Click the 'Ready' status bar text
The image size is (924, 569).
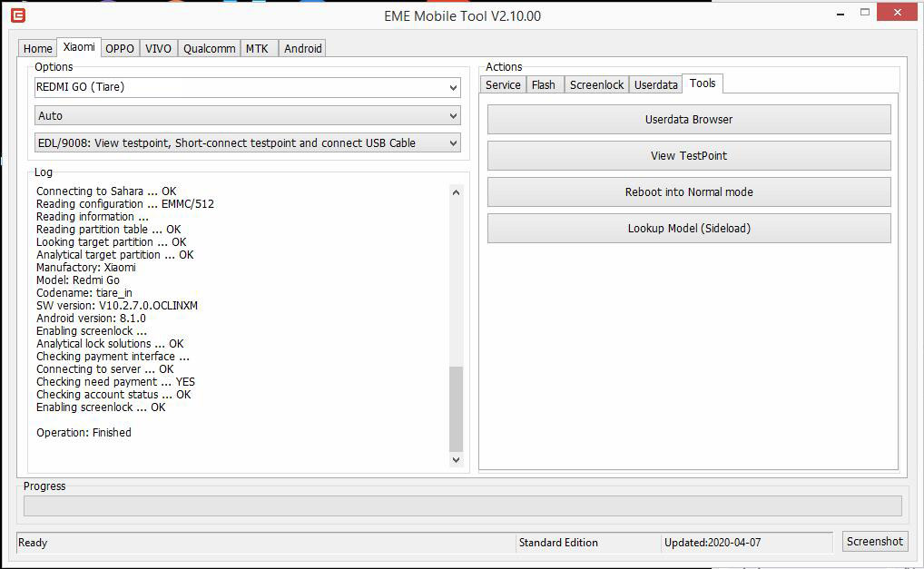pos(33,543)
